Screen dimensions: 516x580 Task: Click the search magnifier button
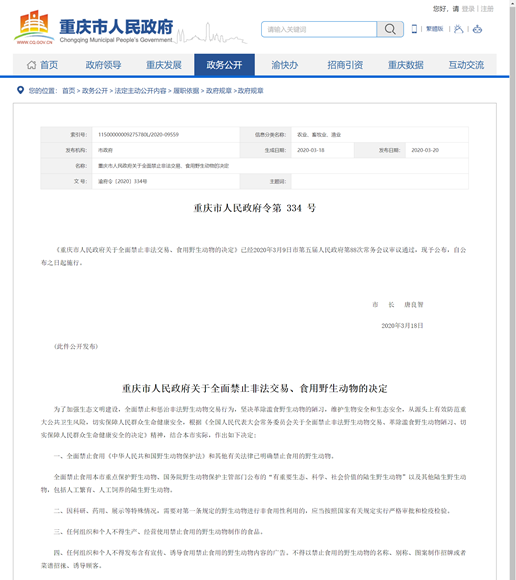coord(390,29)
